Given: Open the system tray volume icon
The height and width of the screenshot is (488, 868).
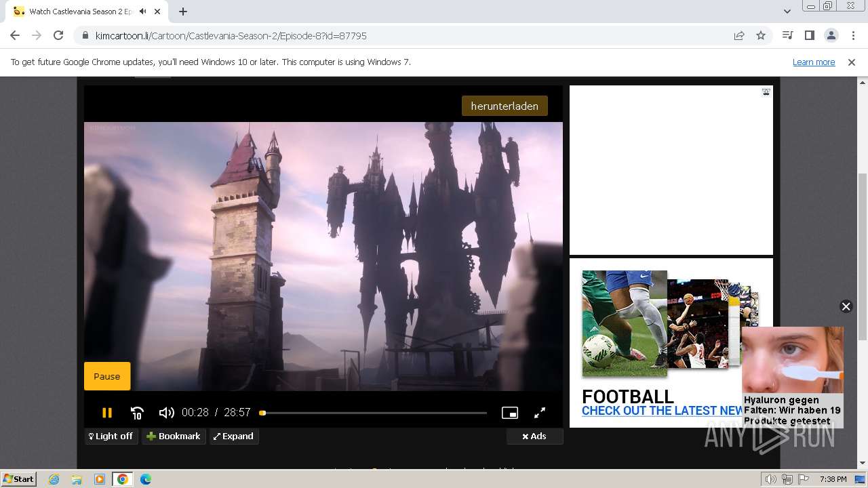Looking at the screenshot, I should [770, 479].
